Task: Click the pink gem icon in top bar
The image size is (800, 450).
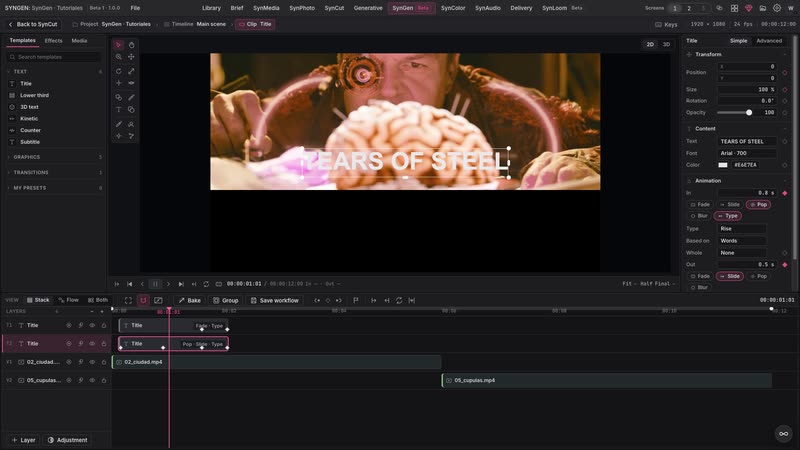Action: point(748,8)
